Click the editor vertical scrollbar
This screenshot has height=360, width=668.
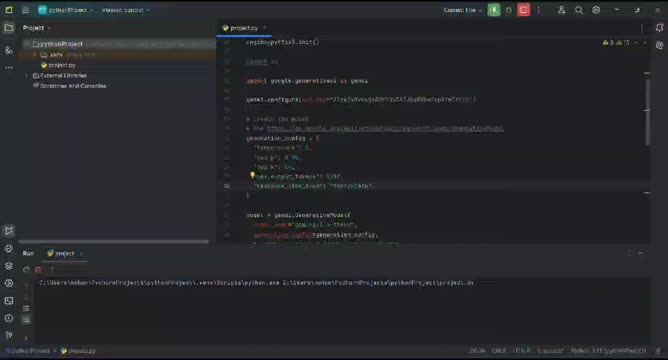tap(647, 112)
